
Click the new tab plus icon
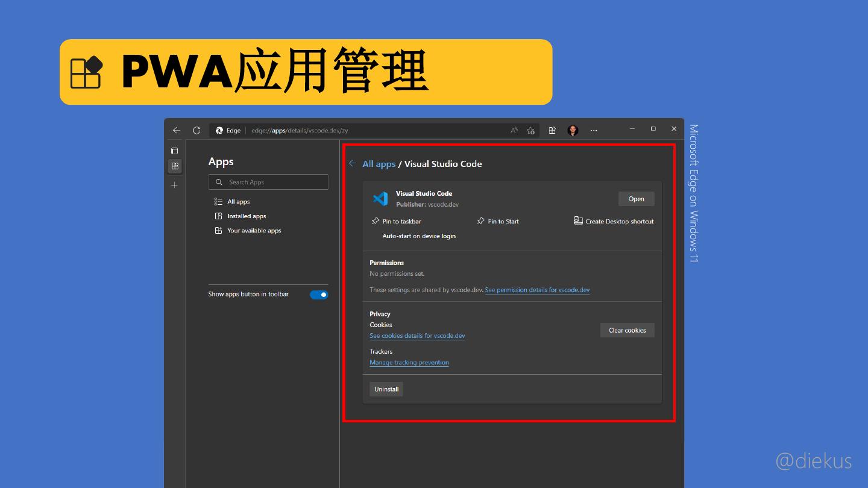pyautogui.click(x=175, y=185)
